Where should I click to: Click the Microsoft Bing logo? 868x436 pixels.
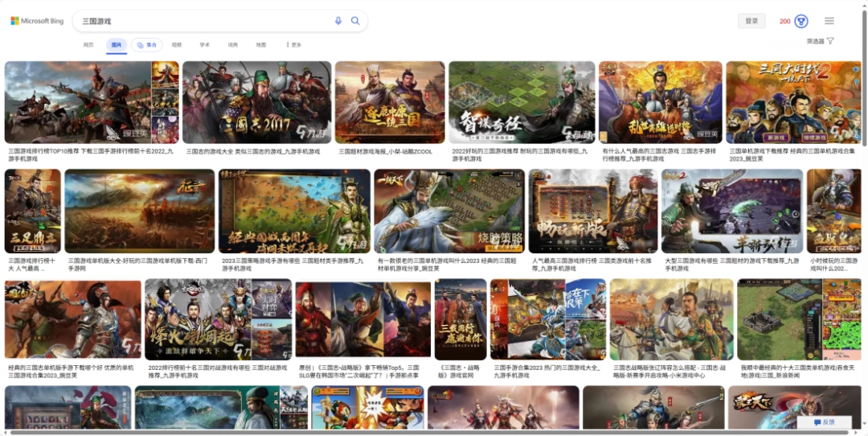point(36,21)
